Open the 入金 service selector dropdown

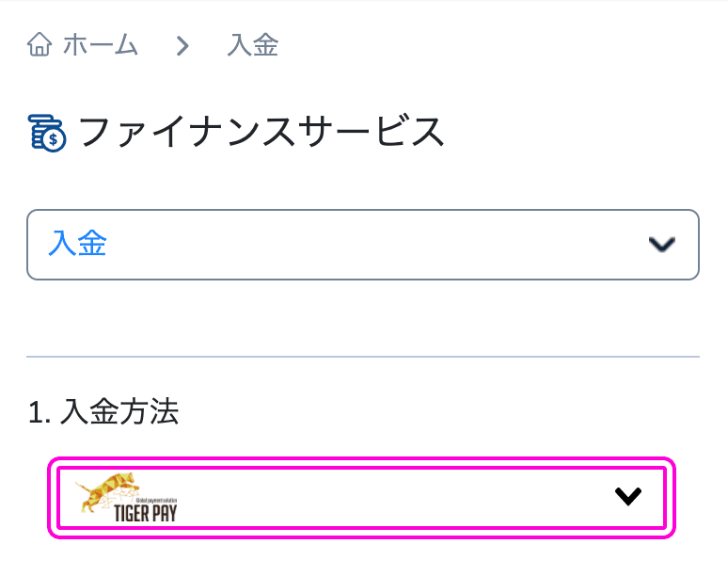pyautogui.click(x=363, y=245)
